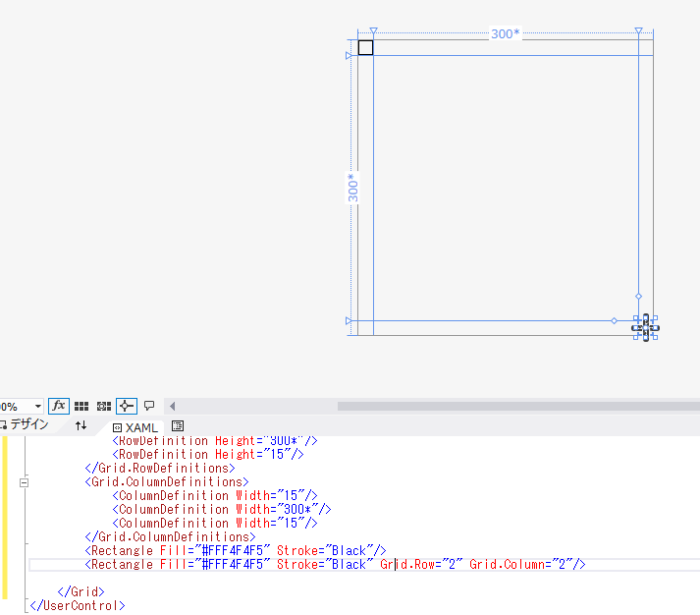Click the 300* column width label

[506, 34]
